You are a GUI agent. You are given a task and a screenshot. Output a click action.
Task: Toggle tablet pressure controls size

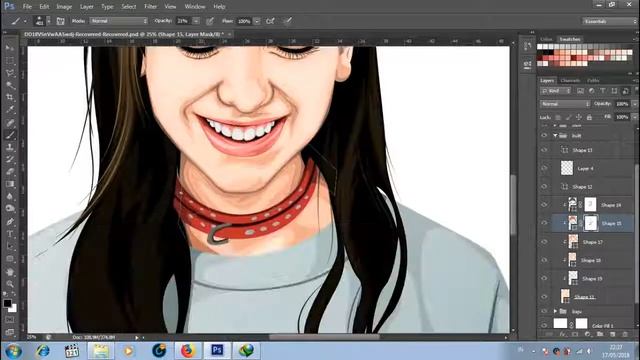click(x=287, y=21)
